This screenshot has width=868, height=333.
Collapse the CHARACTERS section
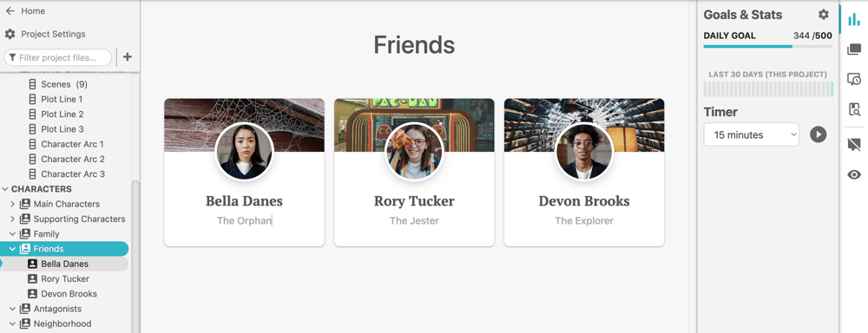5,189
